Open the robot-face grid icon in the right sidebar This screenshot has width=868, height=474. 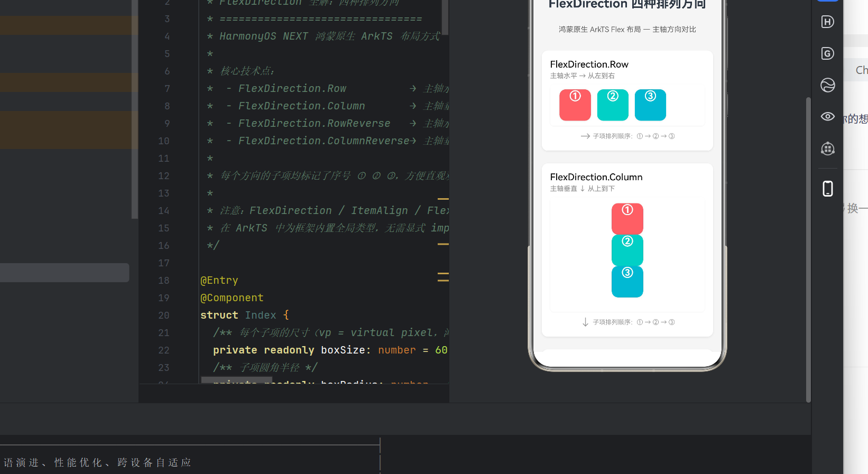point(827,148)
